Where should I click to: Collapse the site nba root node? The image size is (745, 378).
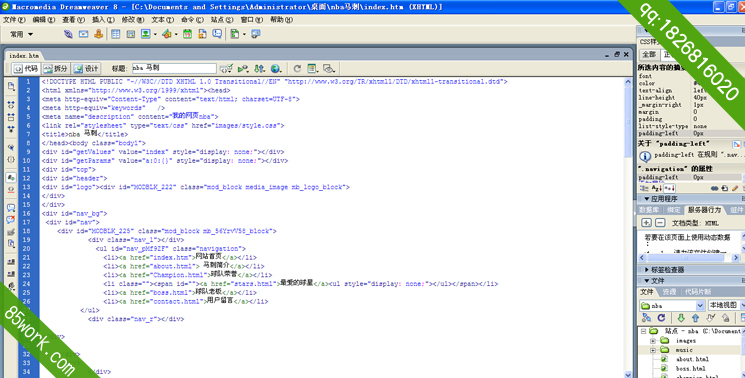643,331
